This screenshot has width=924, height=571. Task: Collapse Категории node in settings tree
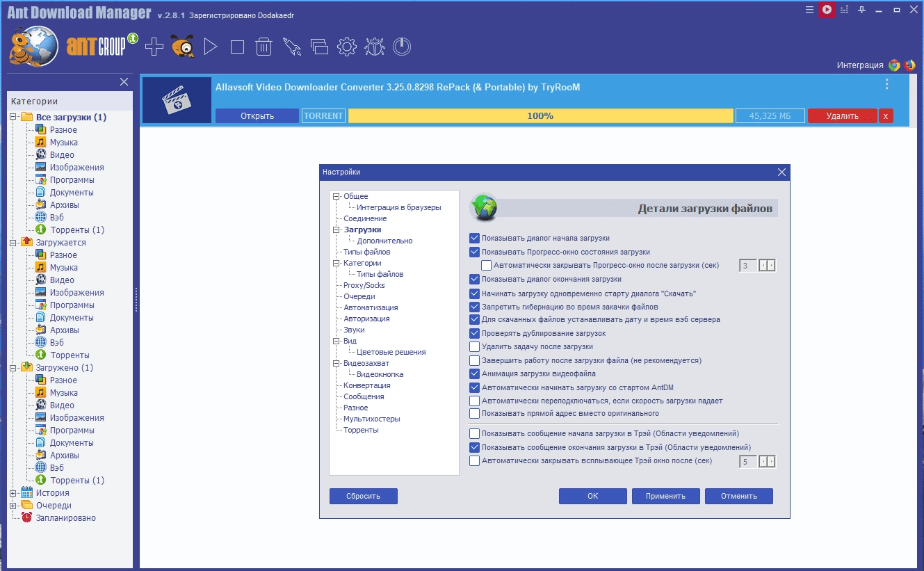tap(337, 263)
